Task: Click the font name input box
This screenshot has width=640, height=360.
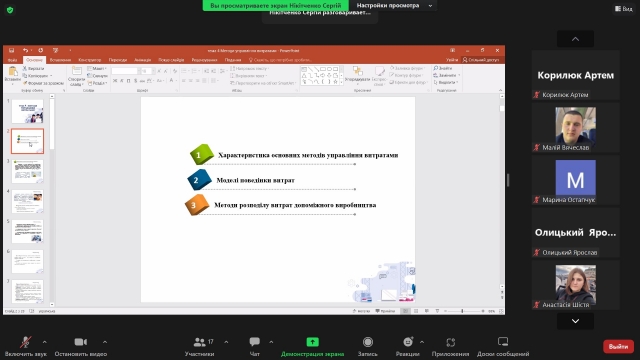Action: (125, 71)
